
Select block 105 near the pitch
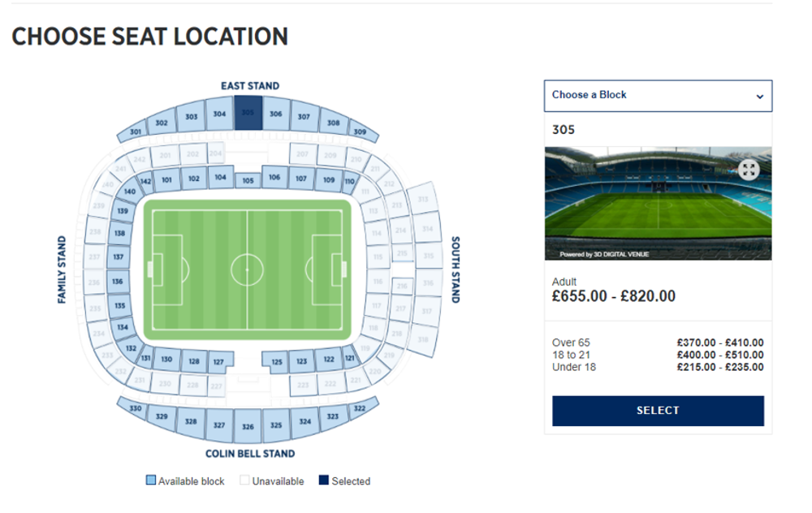pyautogui.click(x=248, y=181)
